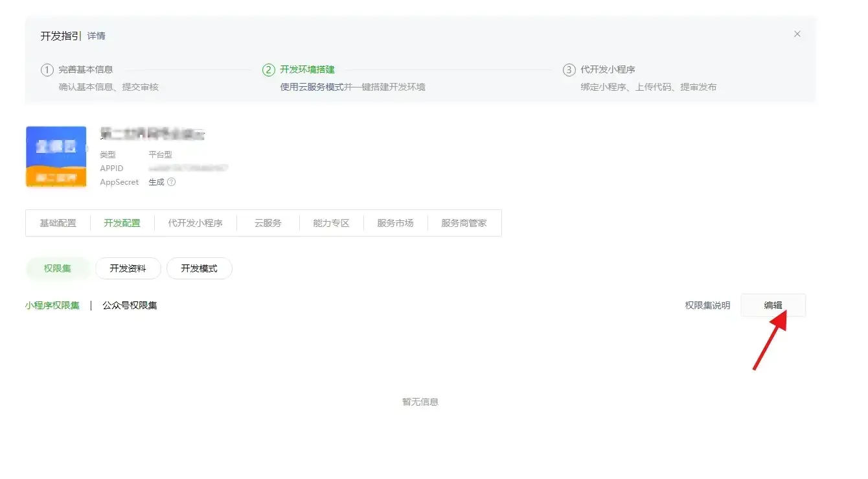Click 生成 to generate AppSecret
The image size is (868, 479).
tap(156, 182)
